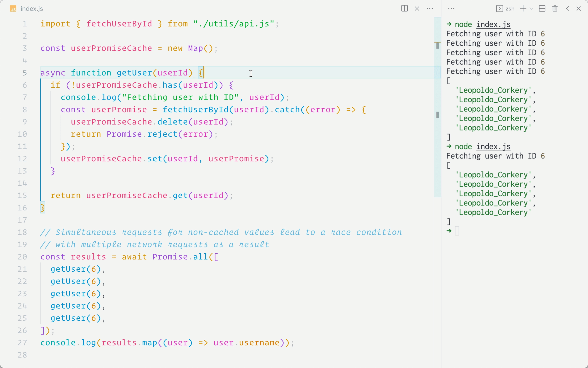Split the terminal pane
The width and height of the screenshot is (588, 368).
pyautogui.click(x=542, y=9)
